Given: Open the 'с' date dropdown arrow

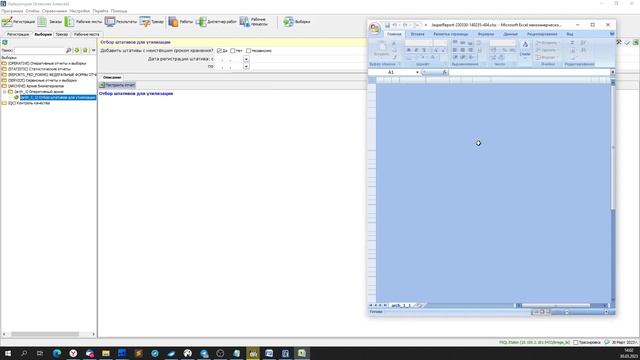Looking at the screenshot, I should (x=246, y=59).
